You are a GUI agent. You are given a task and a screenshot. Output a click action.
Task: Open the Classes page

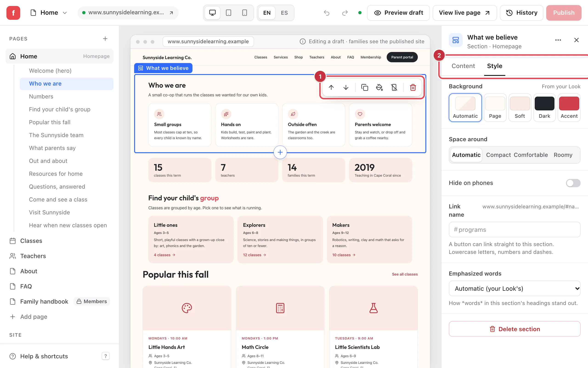click(59, 241)
